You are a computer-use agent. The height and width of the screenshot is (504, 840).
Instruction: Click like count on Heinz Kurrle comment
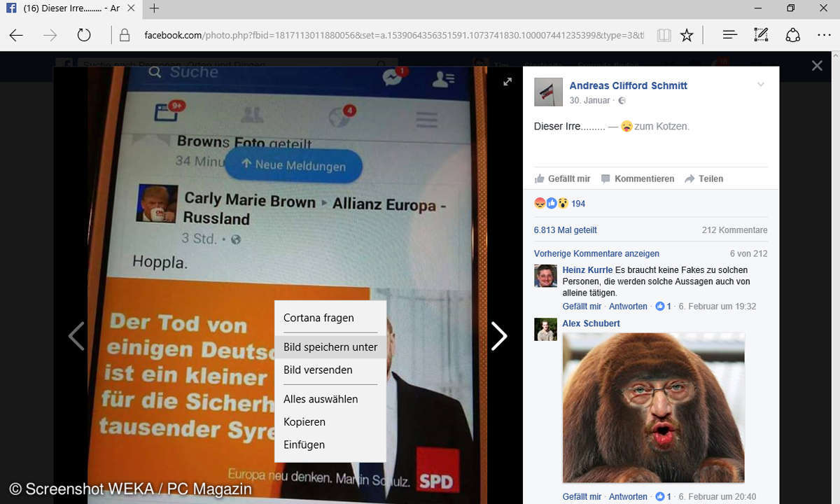pyautogui.click(x=663, y=307)
